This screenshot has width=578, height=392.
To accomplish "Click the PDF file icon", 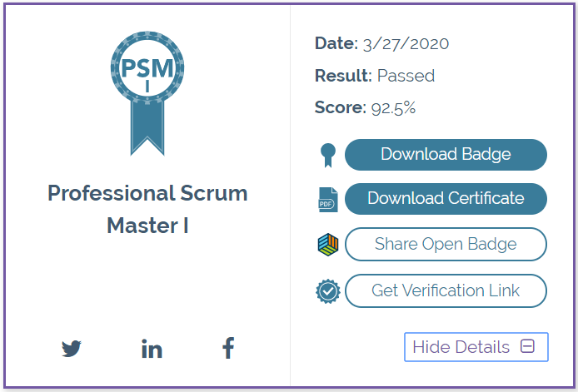I will [327, 200].
